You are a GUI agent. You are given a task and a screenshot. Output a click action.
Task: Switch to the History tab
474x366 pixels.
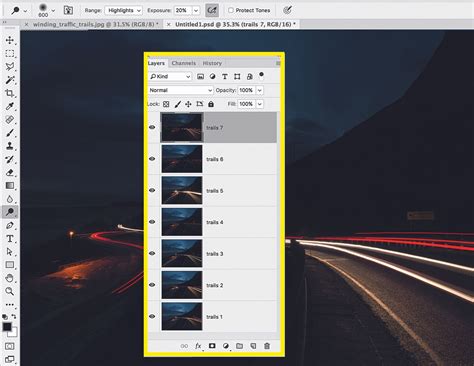[212, 63]
